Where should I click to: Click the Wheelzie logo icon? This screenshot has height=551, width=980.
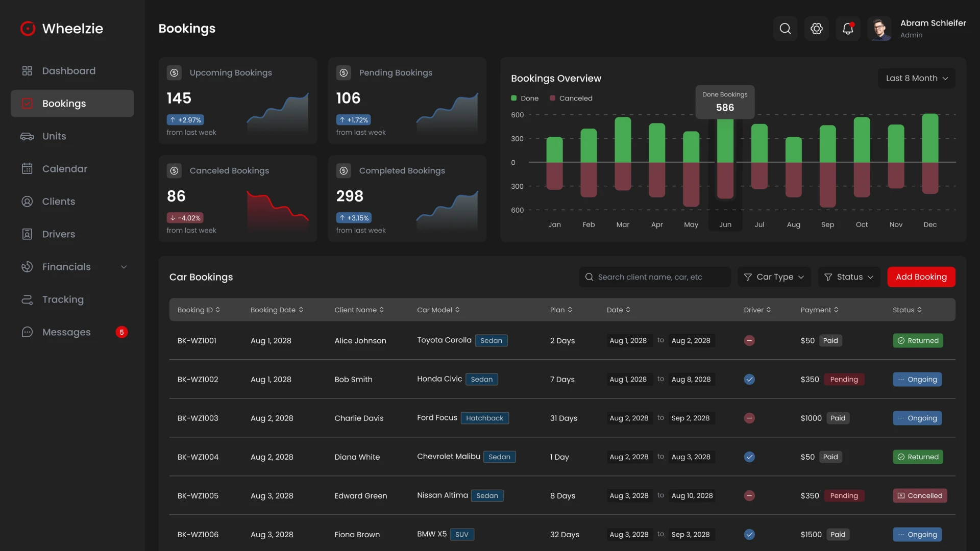[28, 29]
